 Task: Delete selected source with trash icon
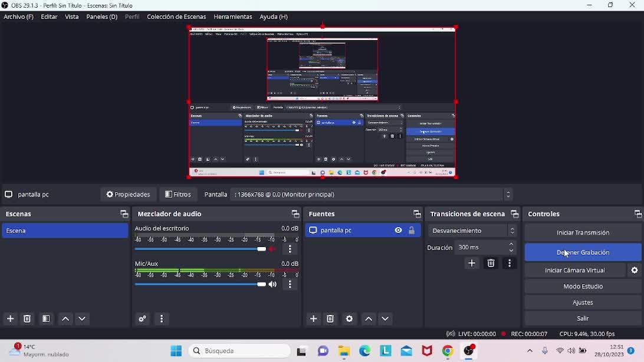pos(330,318)
